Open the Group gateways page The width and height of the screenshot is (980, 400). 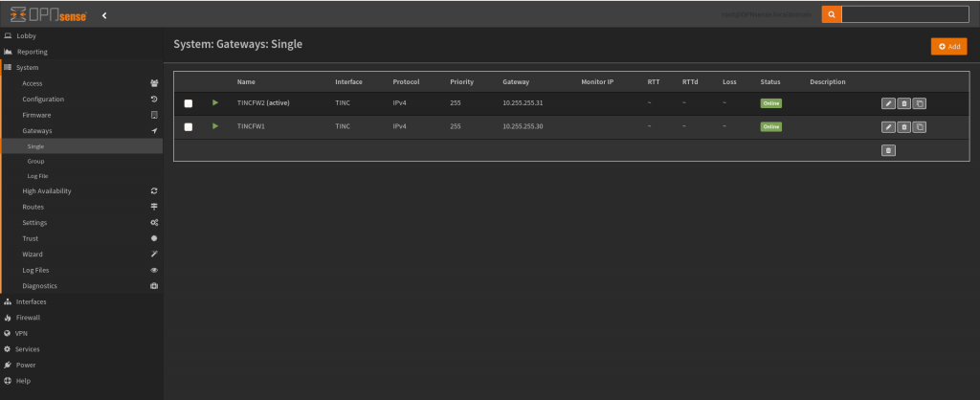[x=35, y=162]
